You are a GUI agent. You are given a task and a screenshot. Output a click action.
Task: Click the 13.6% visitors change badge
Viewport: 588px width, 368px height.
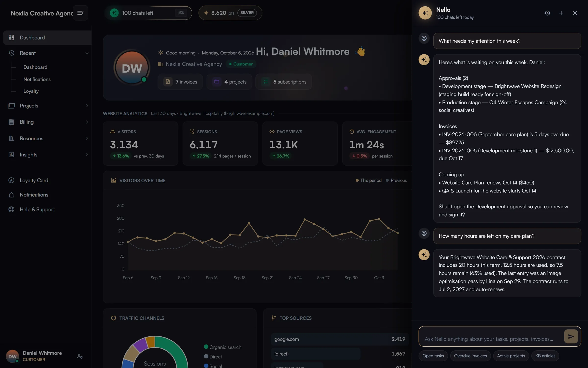click(121, 156)
